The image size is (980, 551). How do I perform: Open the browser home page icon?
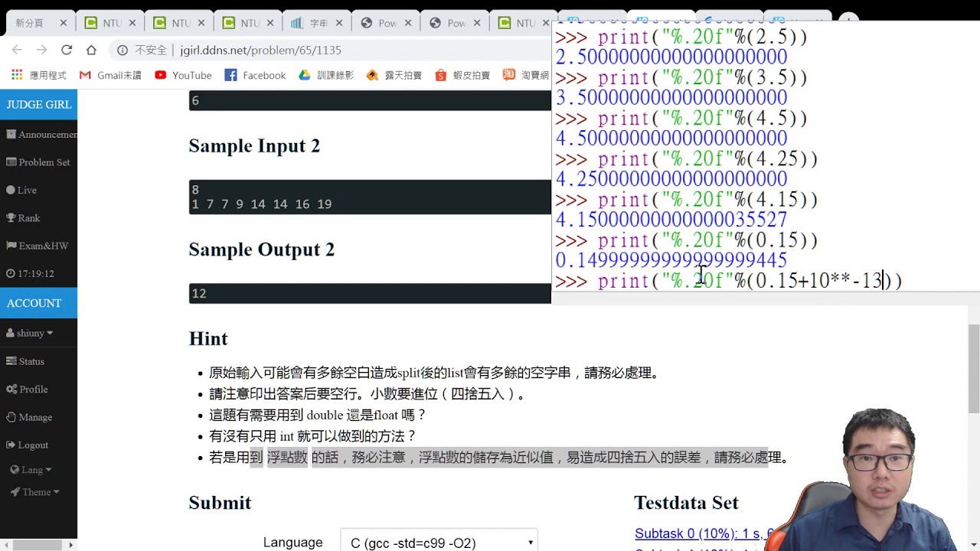[91, 50]
